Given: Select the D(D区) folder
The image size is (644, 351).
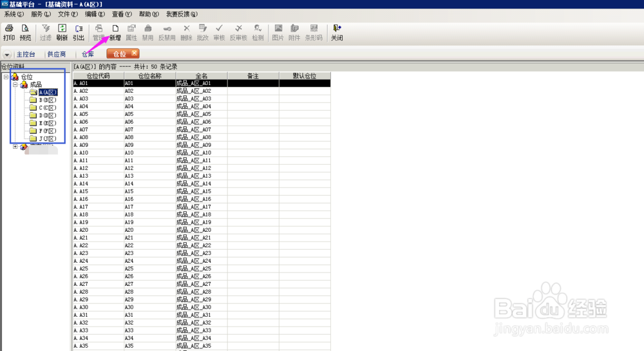Looking at the screenshot, I should tap(48, 116).
